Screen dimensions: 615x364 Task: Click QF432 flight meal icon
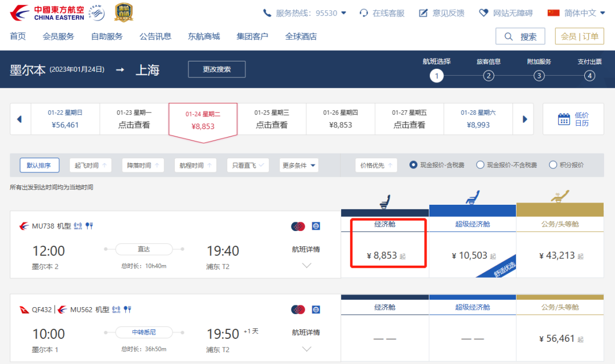coord(128,309)
